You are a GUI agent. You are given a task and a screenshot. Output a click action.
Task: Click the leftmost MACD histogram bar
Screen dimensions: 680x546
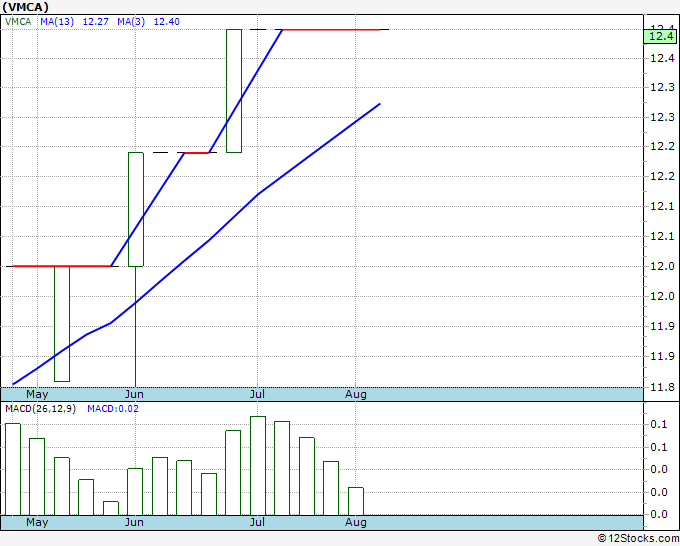tap(13, 469)
